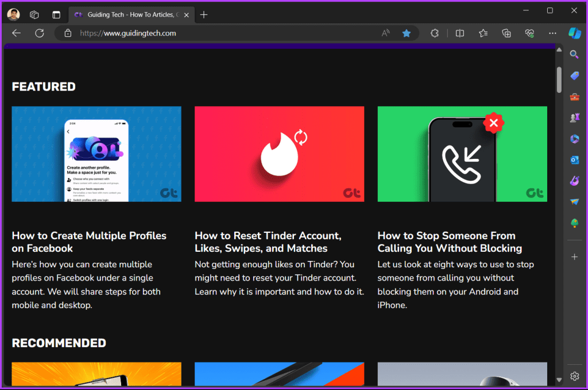
Task: Open the Games panel from the sidebar
Action: (574, 116)
